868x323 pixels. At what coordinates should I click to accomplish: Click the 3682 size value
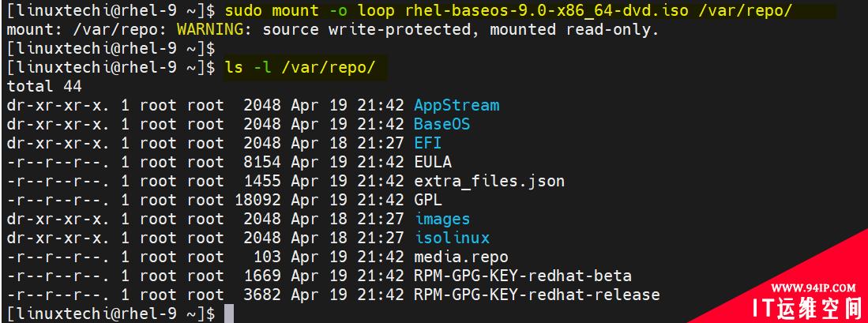[262, 295]
